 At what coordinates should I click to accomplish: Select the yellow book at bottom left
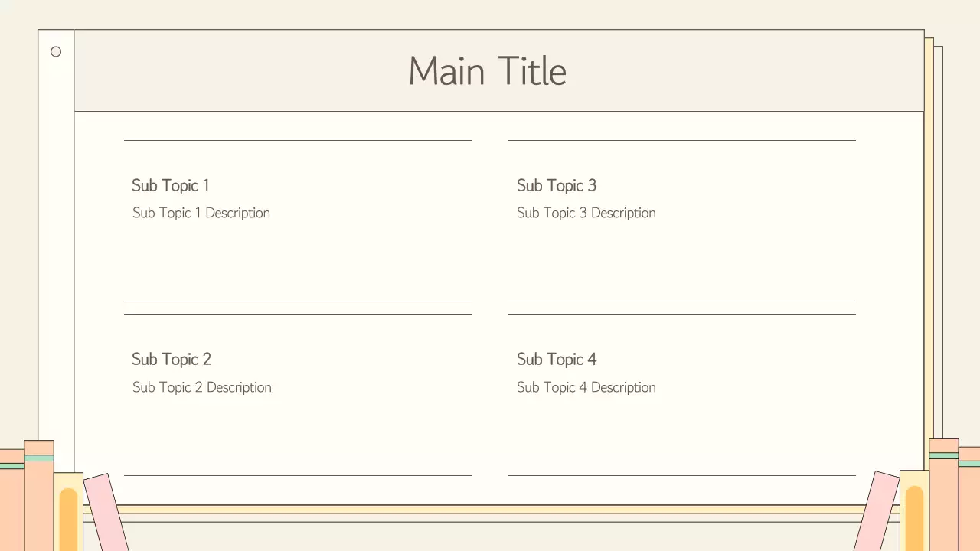(68, 511)
